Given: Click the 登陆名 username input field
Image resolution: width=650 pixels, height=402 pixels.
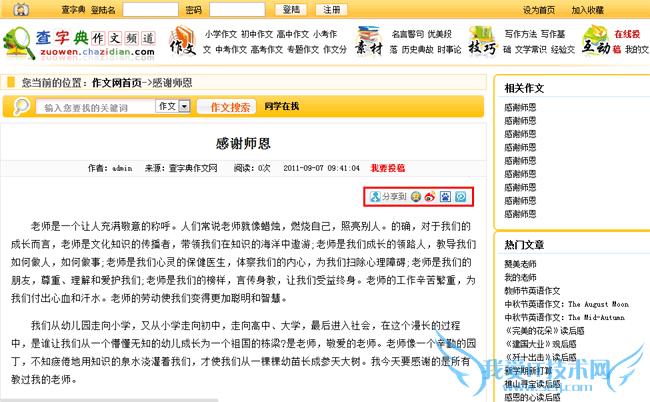Looking at the screenshot, I should pyautogui.click(x=150, y=10).
